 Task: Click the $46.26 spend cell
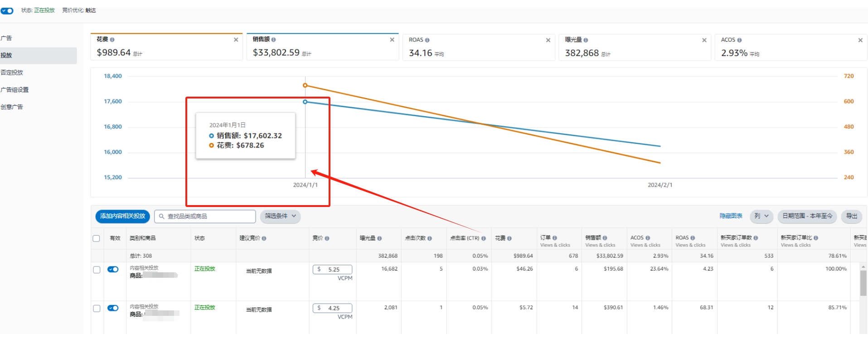tap(524, 269)
